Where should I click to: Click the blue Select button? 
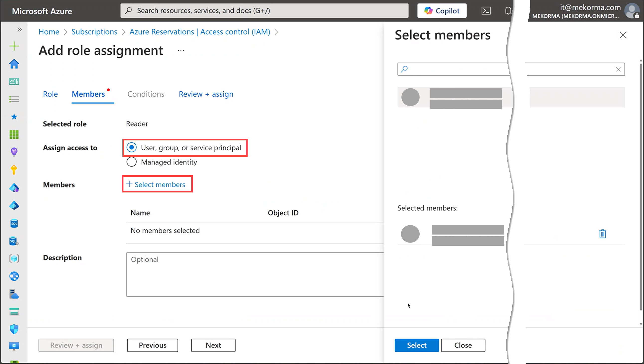(x=416, y=345)
